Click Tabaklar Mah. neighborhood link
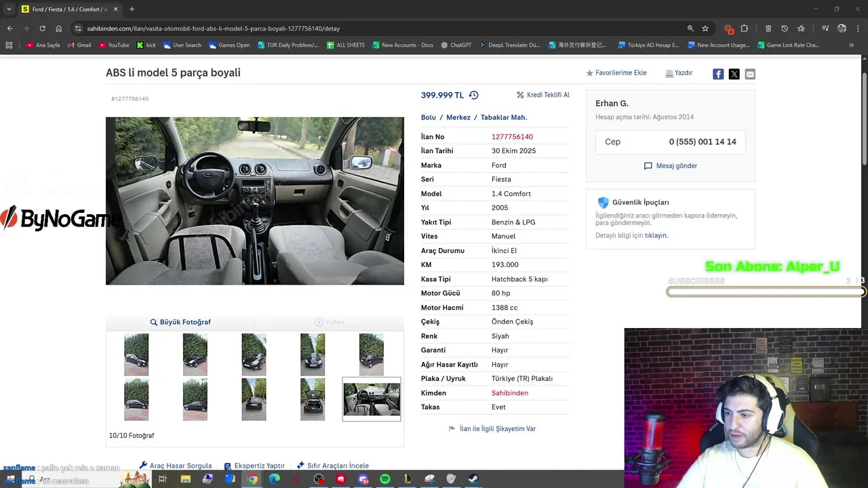 pos(504,117)
